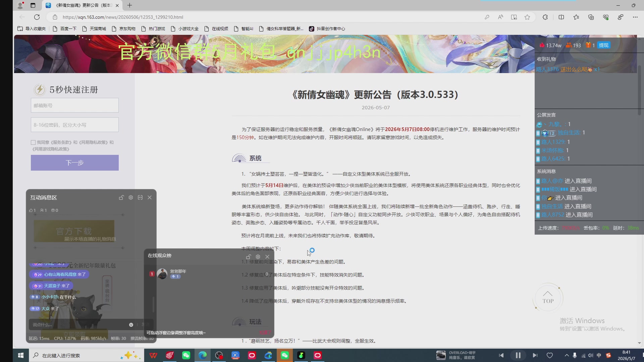
Task: Open 抖音创作者中心 bookmark
Action: 327,28
